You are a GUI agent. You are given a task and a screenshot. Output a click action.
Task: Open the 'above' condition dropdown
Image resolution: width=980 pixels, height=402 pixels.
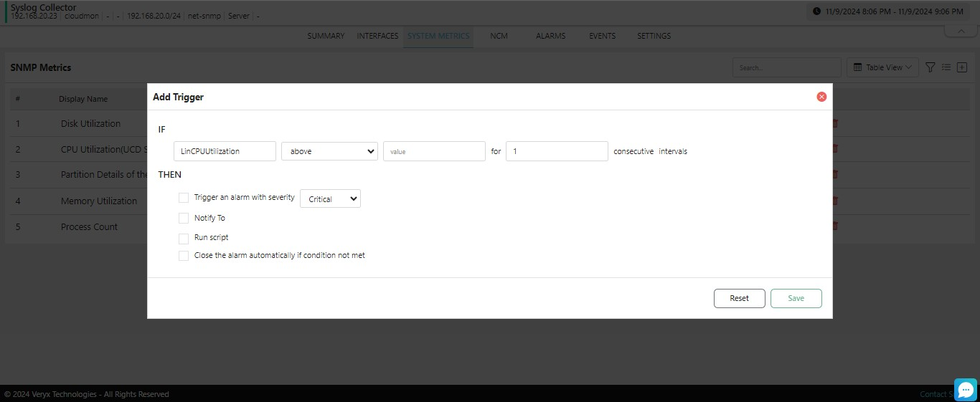(x=329, y=151)
